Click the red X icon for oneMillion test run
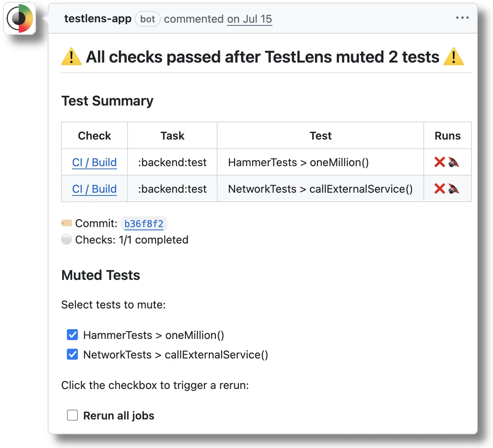This screenshot has height=448, width=493. (x=439, y=162)
